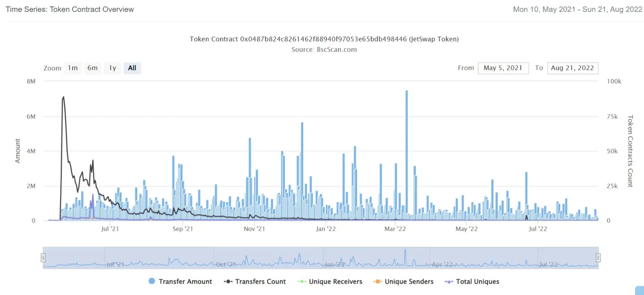Select the 6m zoom range

(x=92, y=68)
